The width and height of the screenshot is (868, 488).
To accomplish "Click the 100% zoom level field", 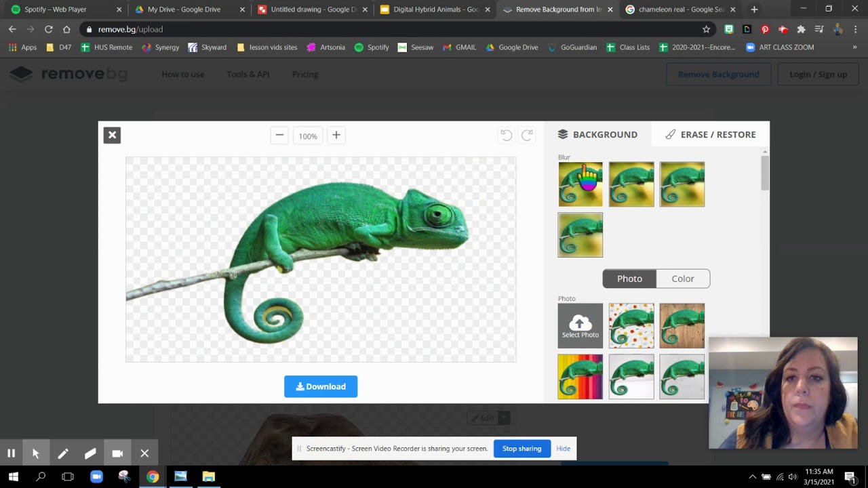I will point(308,136).
